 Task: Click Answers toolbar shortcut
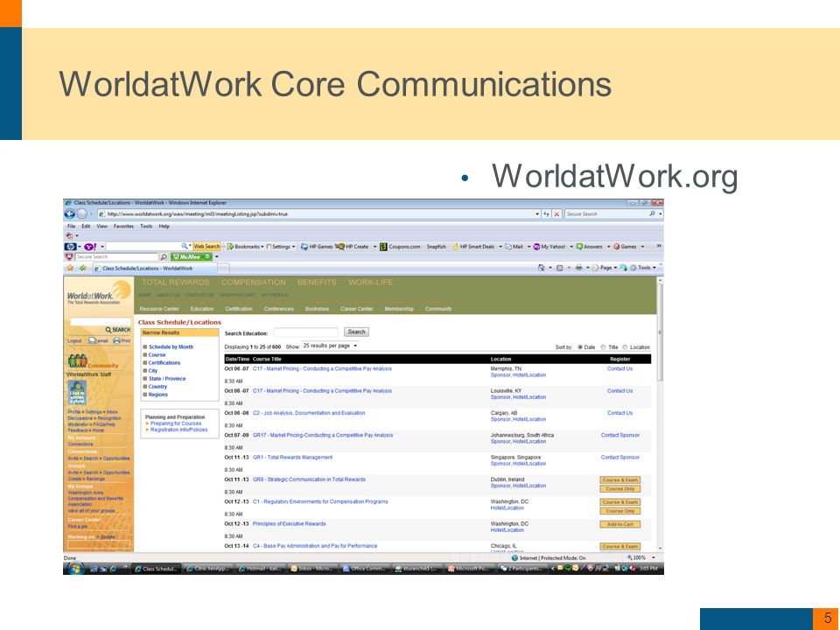pyautogui.click(x=589, y=247)
